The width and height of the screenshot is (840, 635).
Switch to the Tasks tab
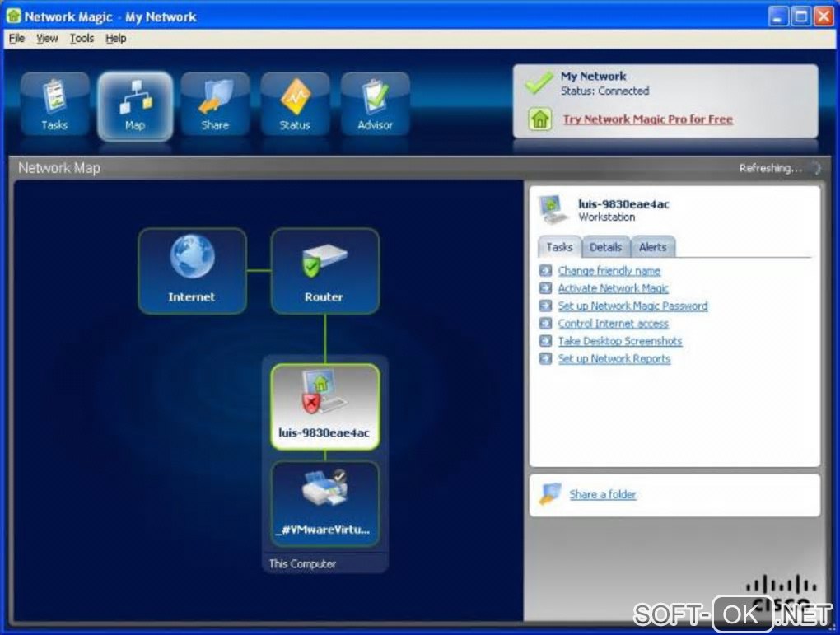point(559,247)
